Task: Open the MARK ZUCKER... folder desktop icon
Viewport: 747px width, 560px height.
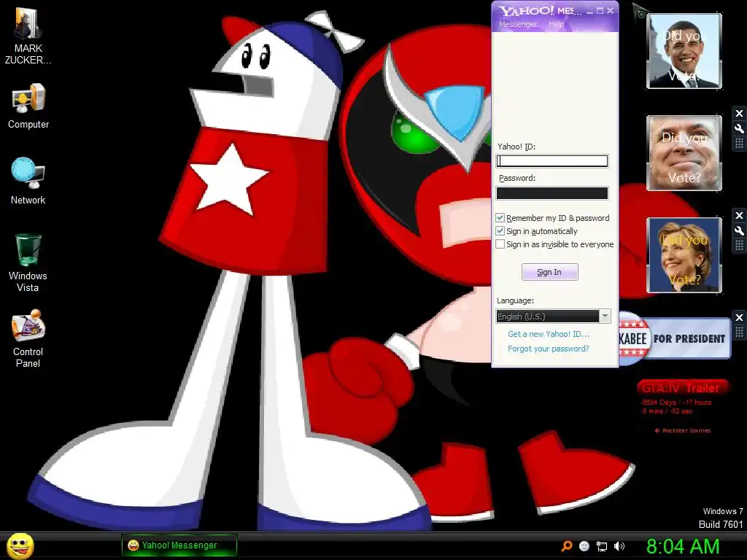Action: click(28, 36)
